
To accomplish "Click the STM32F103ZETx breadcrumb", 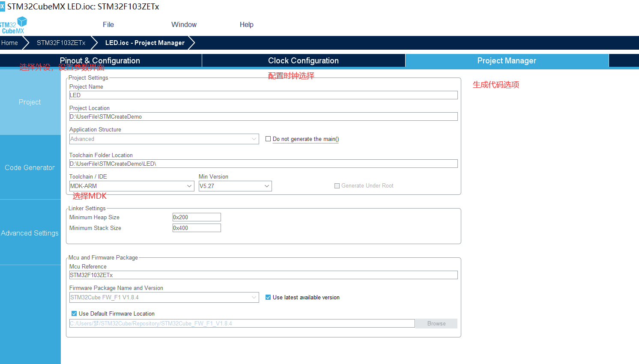I will tap(61, 43).
